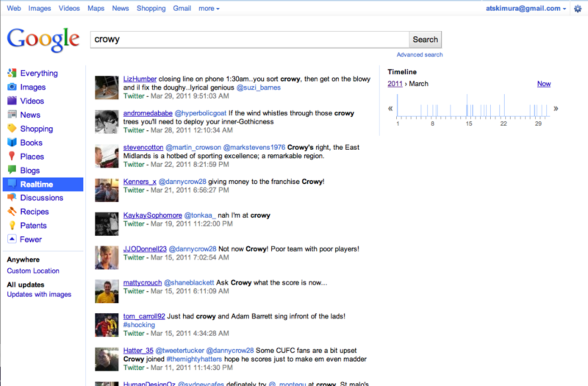Click the Books icon in sidebar

[x=12, y=143]
